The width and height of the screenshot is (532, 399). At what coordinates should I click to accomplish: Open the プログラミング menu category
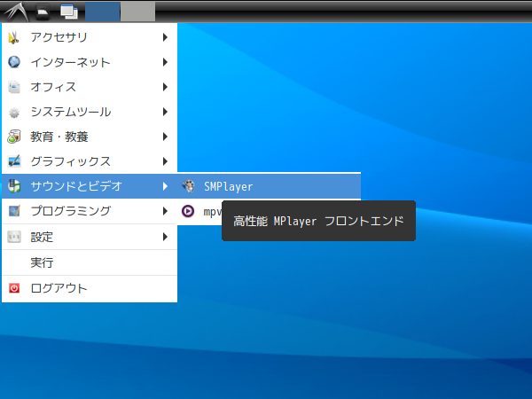(x=90, y=211)
